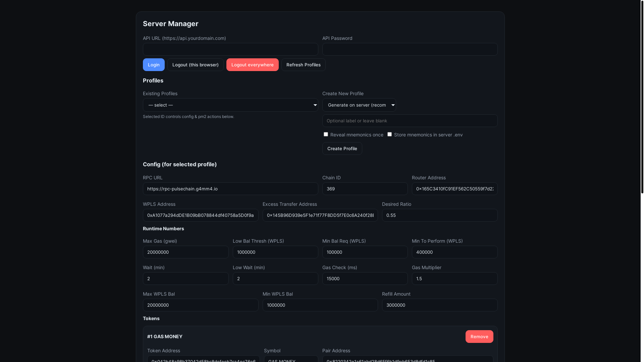This screenshot has height=362, width=644.
Task: Edit the Router Address field
Action: 455,189
